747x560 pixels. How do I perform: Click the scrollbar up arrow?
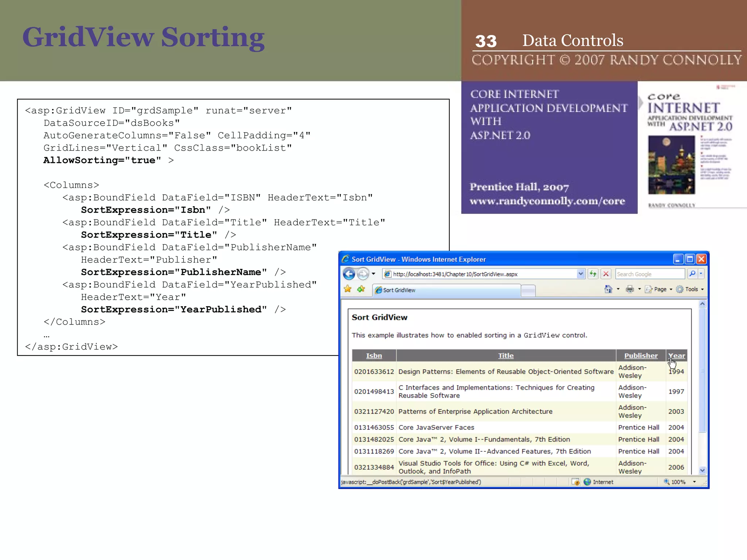[x=703, y=304]
